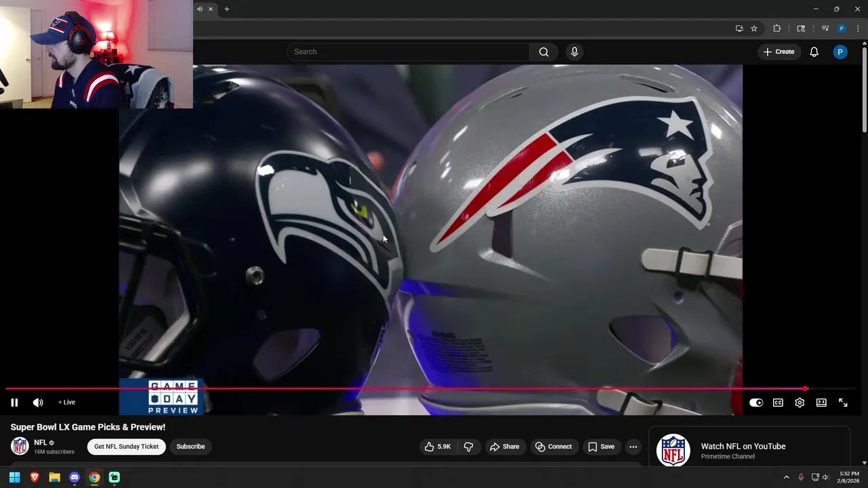Image resolution: width=868 pixels, height=488 pixels.
Task: Click Get NFL Sunday Ticket
Action: coord(126,447)
